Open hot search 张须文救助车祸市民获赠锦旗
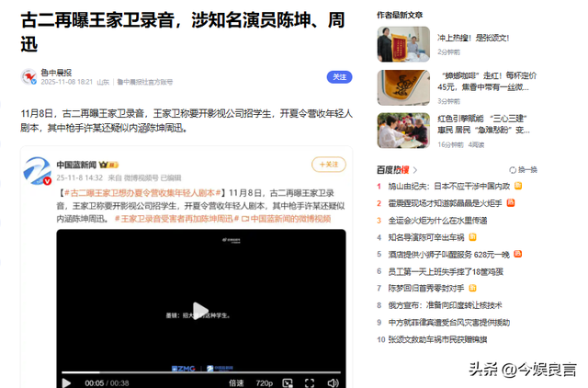The image size is (588, 388). (437, 339)
